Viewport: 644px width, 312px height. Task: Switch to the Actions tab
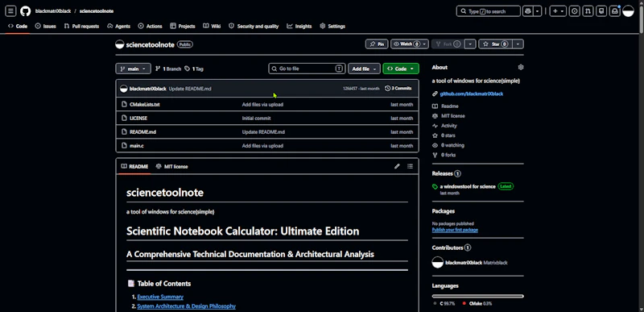(x=151, y=26)
